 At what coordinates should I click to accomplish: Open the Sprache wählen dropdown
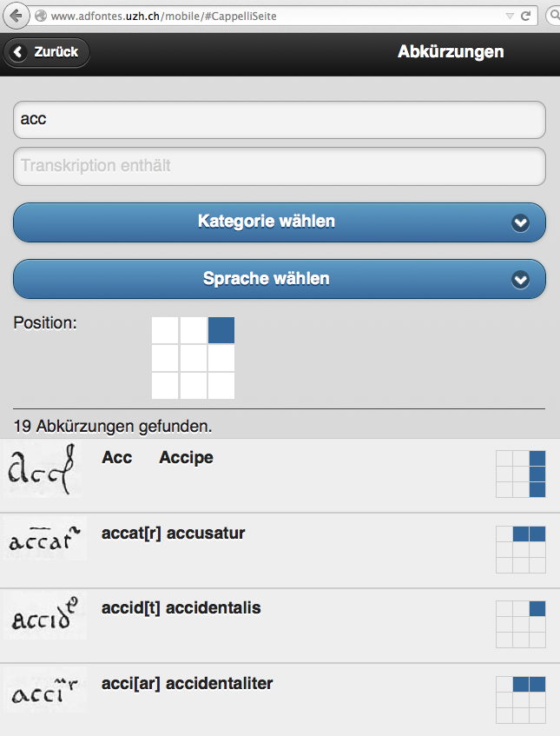pos(279,279)
